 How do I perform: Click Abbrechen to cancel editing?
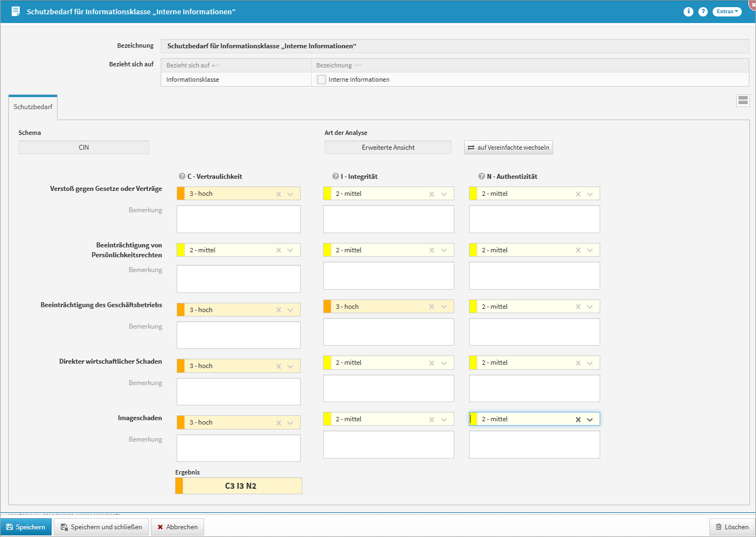pos(177,527)
